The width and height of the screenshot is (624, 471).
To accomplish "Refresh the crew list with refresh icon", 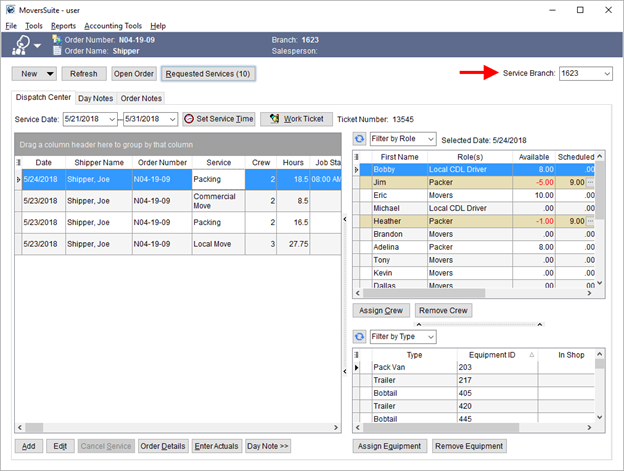I will pyautogui.click(x=360, y=139).
